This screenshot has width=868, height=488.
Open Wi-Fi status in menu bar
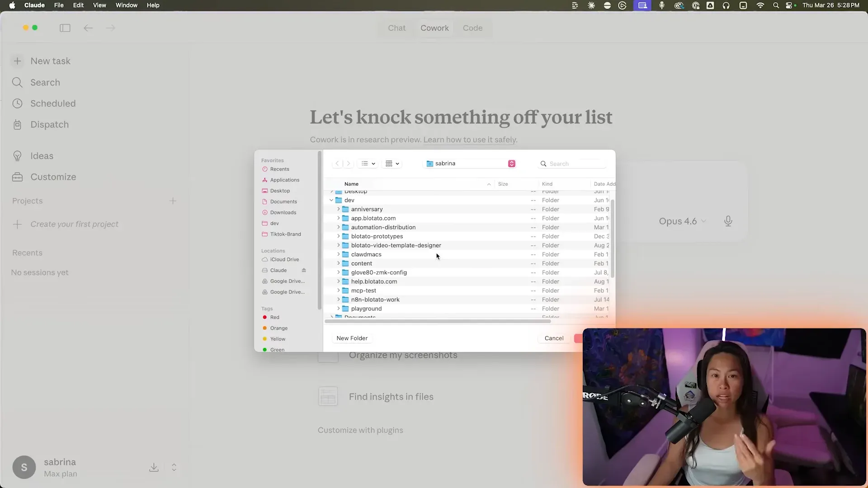pyautogui.click(x=760, y=5)
